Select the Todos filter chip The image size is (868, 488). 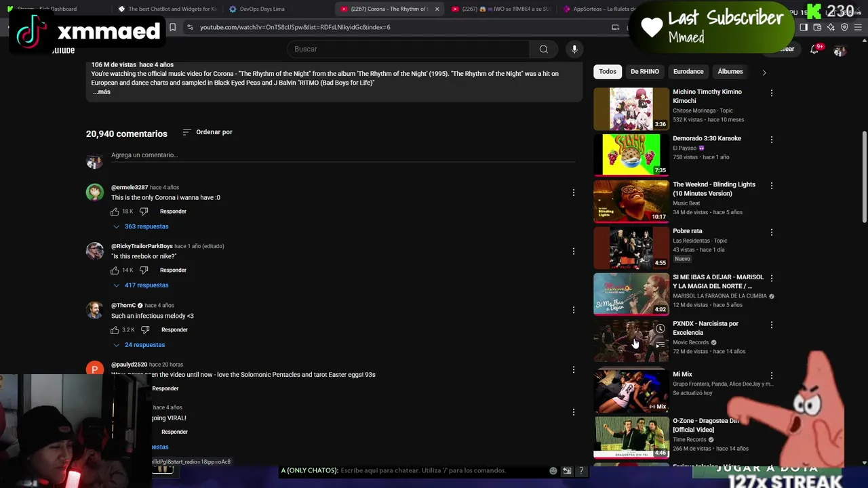click(608, 71)
